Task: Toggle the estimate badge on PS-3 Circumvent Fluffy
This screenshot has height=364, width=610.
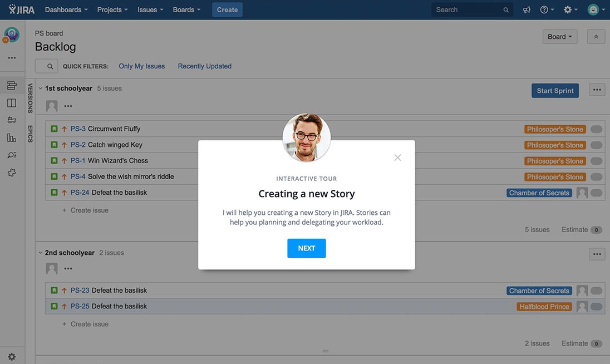Action: click(x=596, y=129)
